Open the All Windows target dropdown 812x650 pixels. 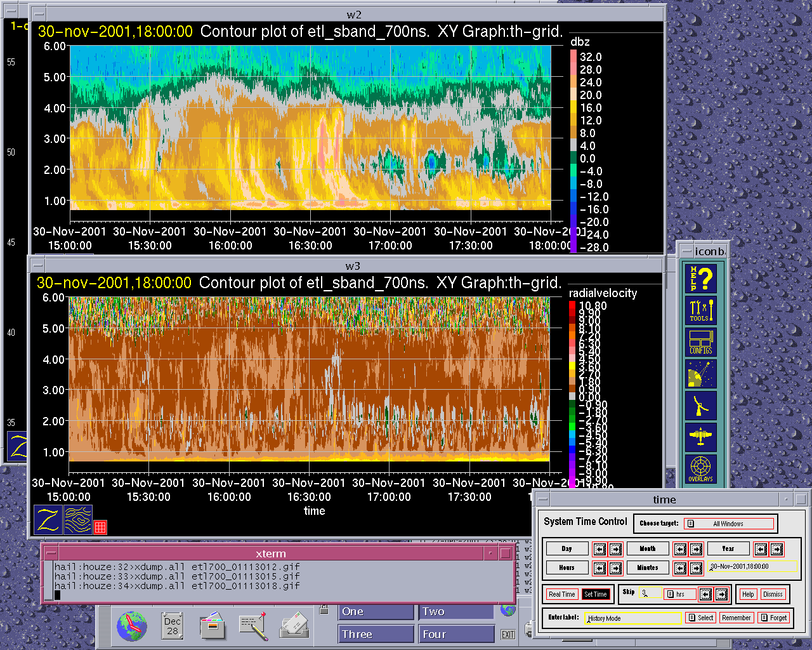pos(728,524)
